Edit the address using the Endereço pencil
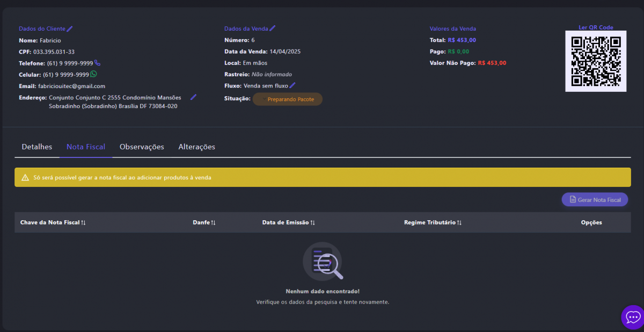 pyautogui.click(x=194, y=97)
